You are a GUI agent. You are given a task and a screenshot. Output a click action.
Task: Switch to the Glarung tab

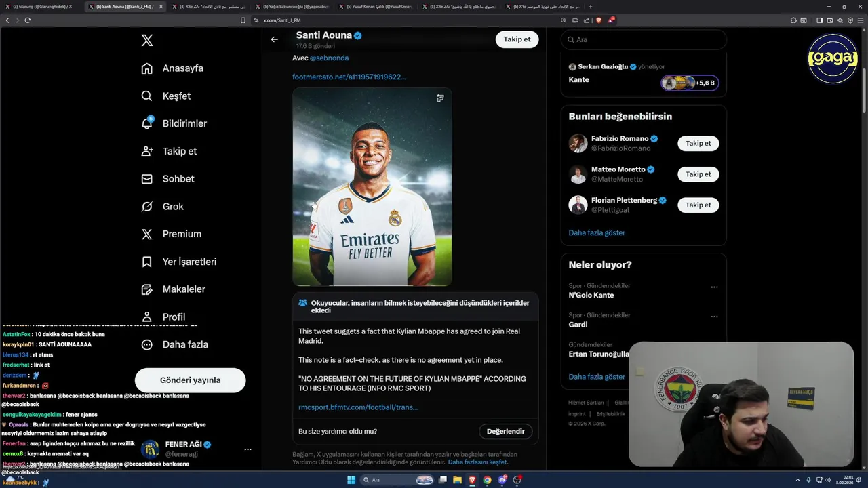tap(42, 7)
